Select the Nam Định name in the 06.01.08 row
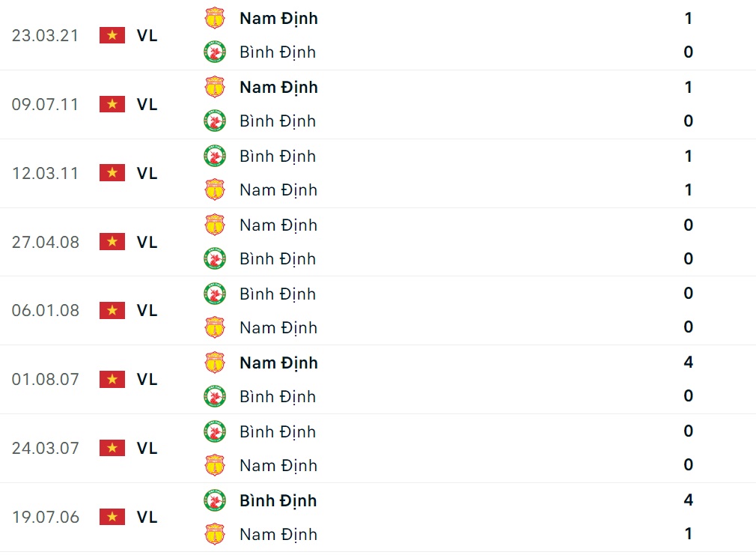This screenshot has width=756, height=555. (278, 327)
